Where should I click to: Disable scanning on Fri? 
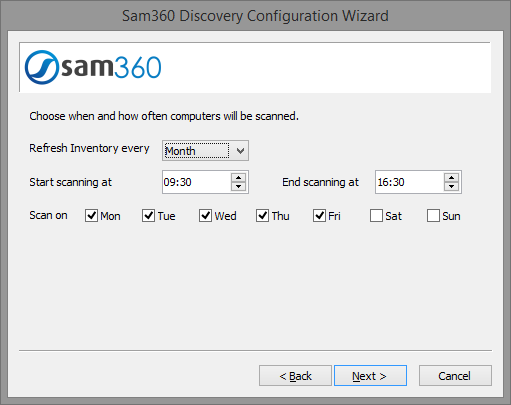tap(319, 216)
